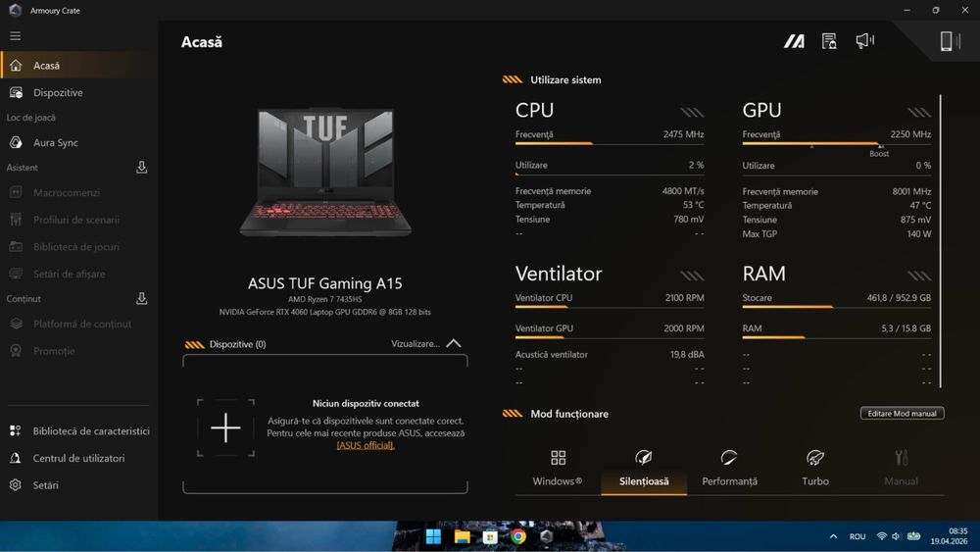Open Bibliotecă de jocuri item
The image size is (980, 552).
[x=78, y=247]
